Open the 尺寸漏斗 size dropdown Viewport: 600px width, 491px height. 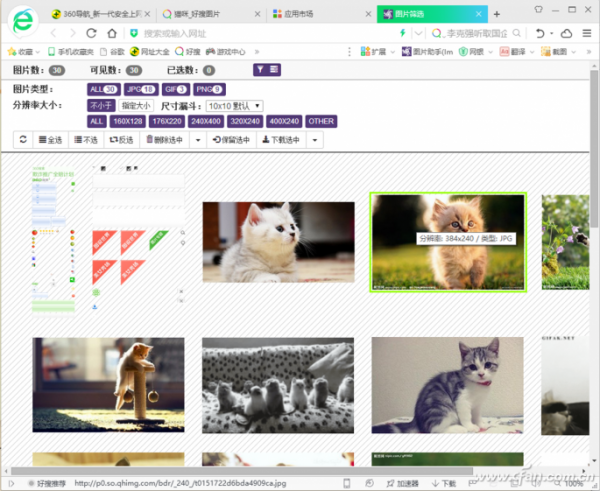pyautogui.click(x=235, y=105)
